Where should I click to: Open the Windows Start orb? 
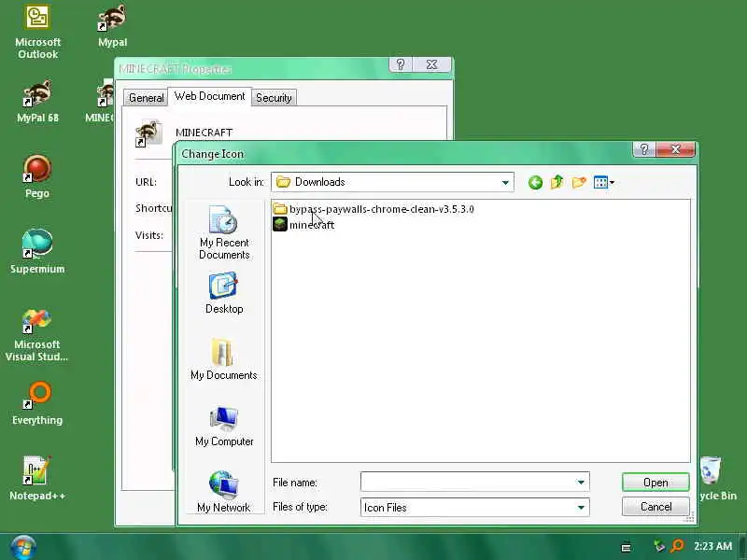(22, 547)
